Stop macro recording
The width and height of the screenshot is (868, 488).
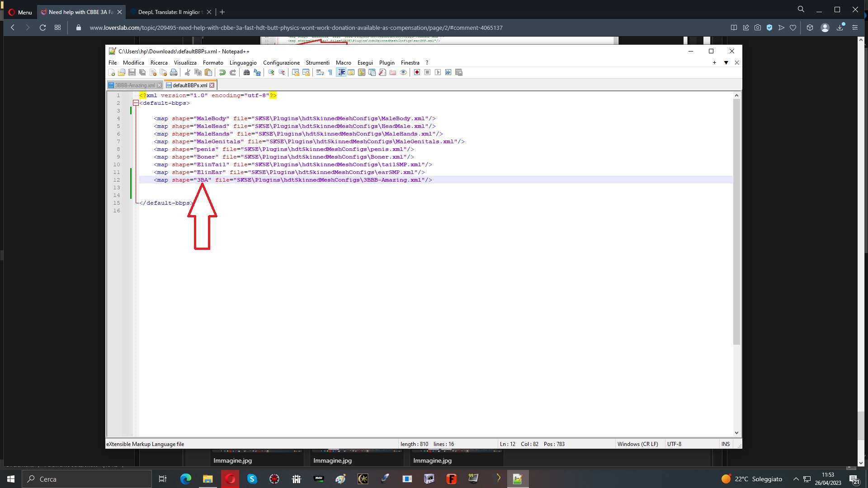click(428, 72)
